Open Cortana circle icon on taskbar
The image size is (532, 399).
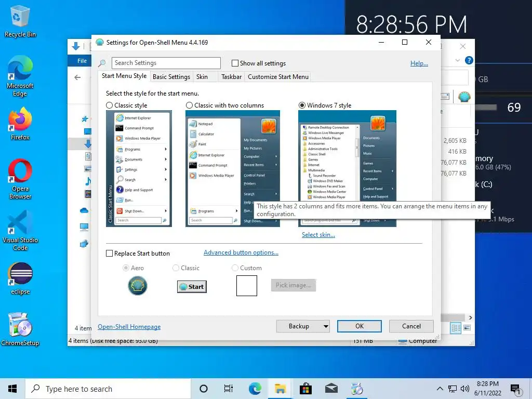(204, 389)
